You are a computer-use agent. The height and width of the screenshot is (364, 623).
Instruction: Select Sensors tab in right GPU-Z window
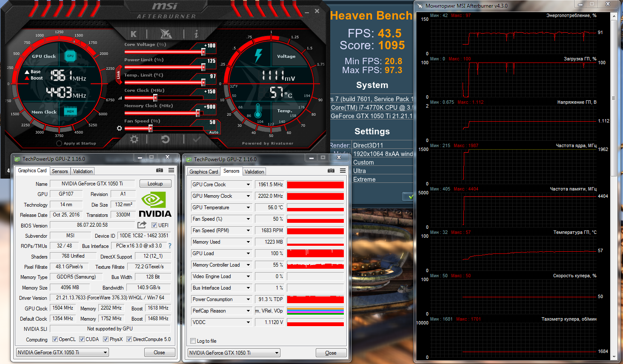pos(231,171)
